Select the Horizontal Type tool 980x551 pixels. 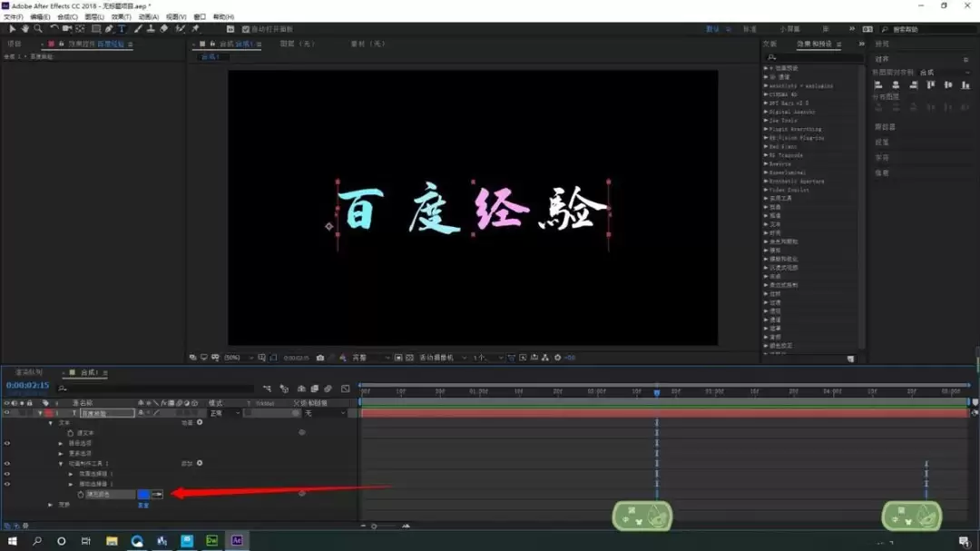click(122, 29)
